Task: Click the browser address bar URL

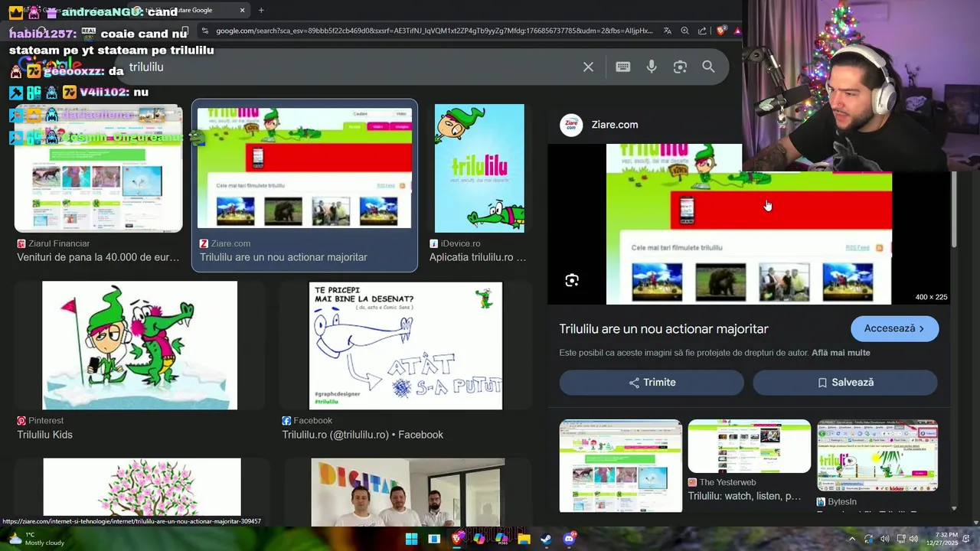Action: click(434, 31)
